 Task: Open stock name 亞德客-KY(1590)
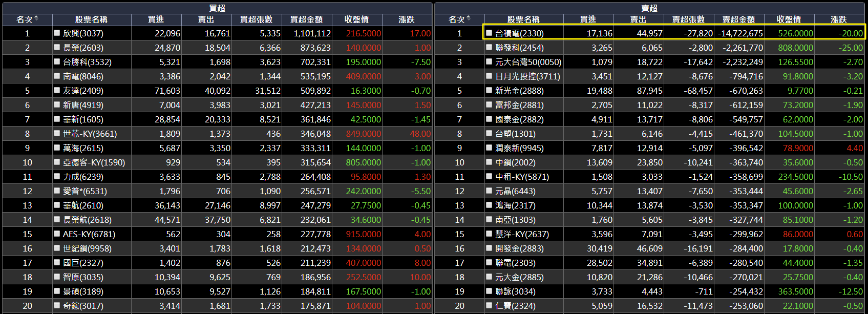click(94, 162)
